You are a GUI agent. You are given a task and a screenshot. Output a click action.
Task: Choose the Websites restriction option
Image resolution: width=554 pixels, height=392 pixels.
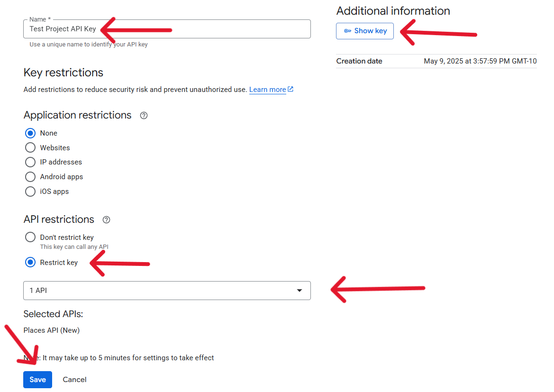(30, 148)
